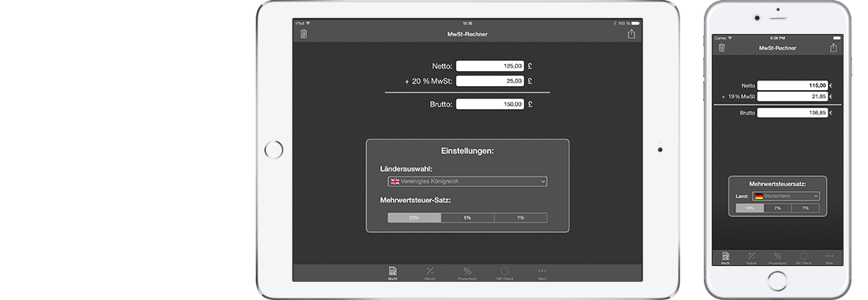The width and height of the screenshot is (868, 300).
Task: Click the '+ 20 % MwSt:' label
Action: pyautogui.click(x=428, y=81)
